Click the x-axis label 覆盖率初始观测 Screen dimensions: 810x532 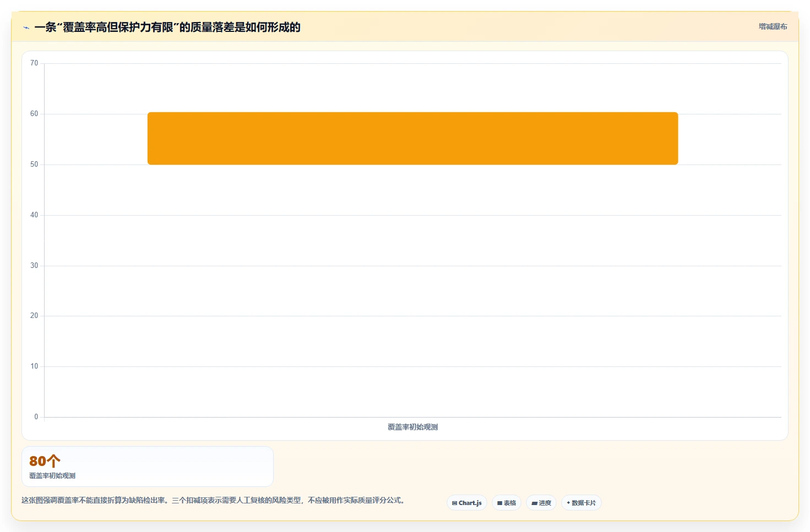[412, 427]
